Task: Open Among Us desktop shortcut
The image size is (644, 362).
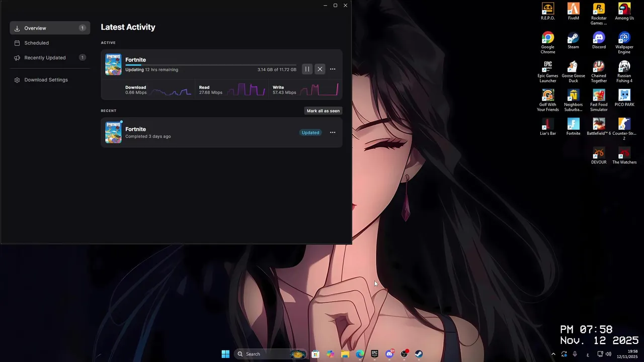Action: click(624, 12)
